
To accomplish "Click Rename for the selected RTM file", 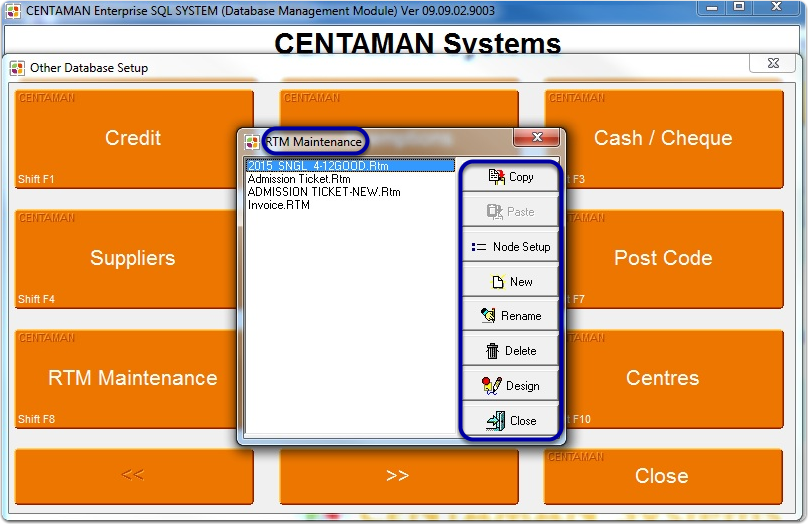I will (510, 316).
